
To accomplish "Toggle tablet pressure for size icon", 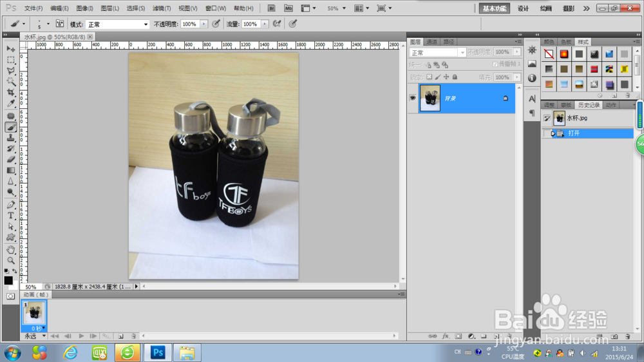I will click(293, 24).
